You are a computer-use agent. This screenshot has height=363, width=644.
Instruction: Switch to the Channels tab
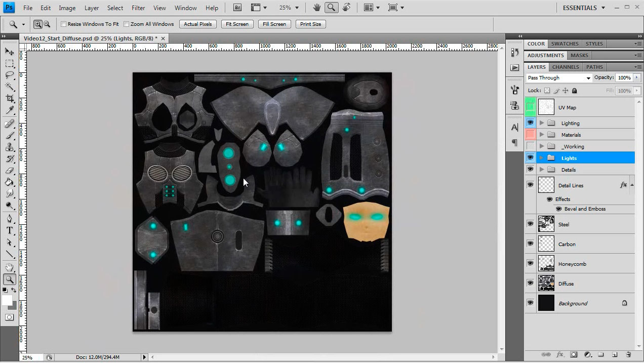coord(565,67)
